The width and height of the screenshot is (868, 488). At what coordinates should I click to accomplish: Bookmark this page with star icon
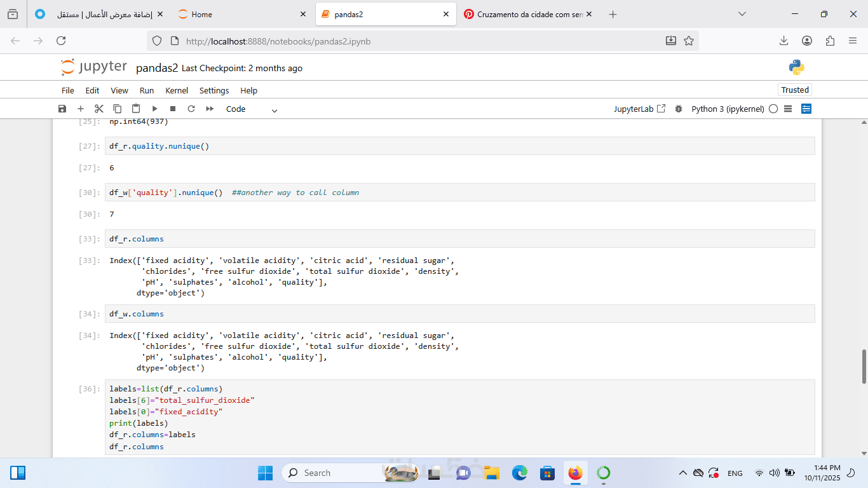coord(689,41)
